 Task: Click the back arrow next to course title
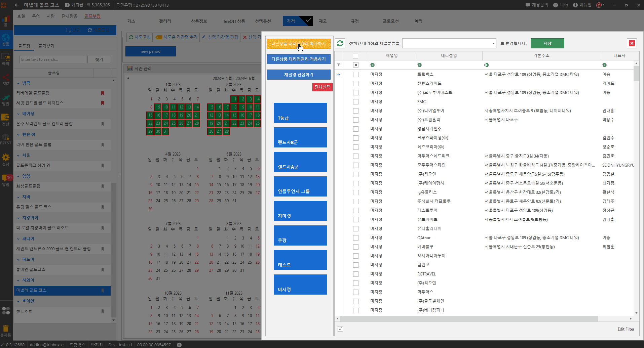pos(17,5)
